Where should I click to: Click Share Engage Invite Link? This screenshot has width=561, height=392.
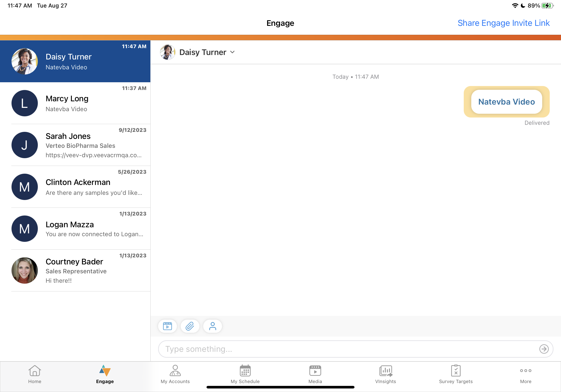pyautogui.click(x=503, y=23)
